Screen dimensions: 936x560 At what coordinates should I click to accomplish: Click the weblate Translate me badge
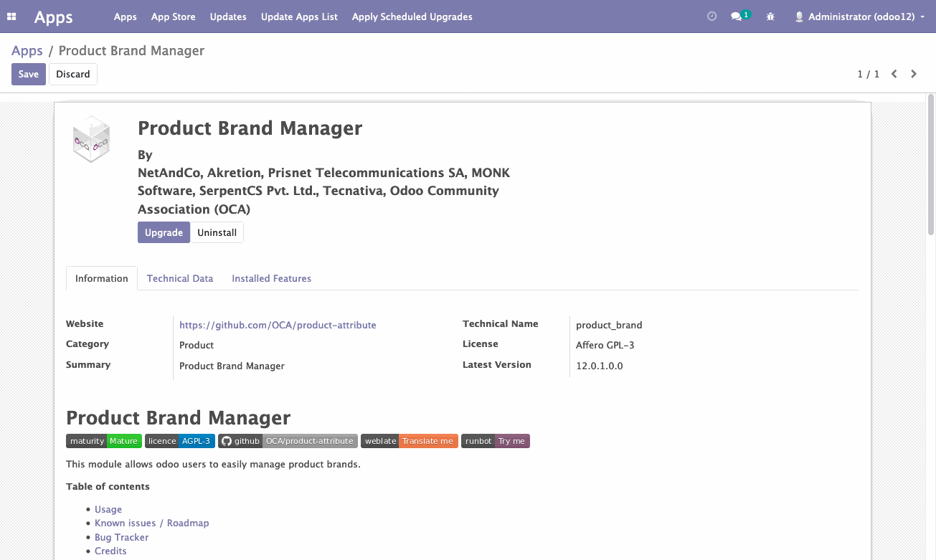point(410,441)
